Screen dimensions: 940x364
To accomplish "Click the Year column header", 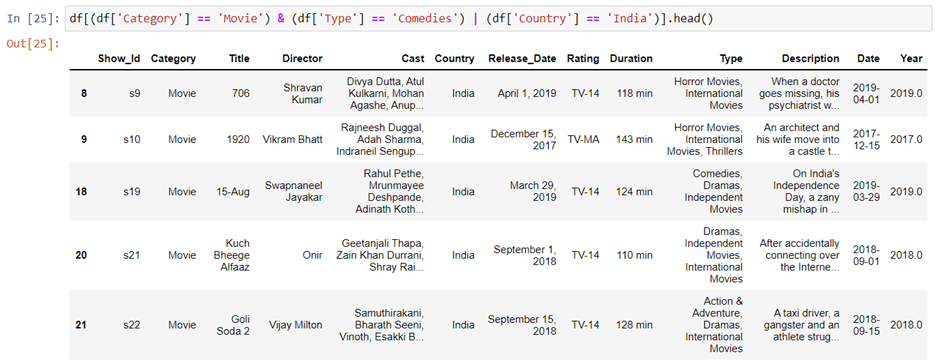I will point(911,59).
